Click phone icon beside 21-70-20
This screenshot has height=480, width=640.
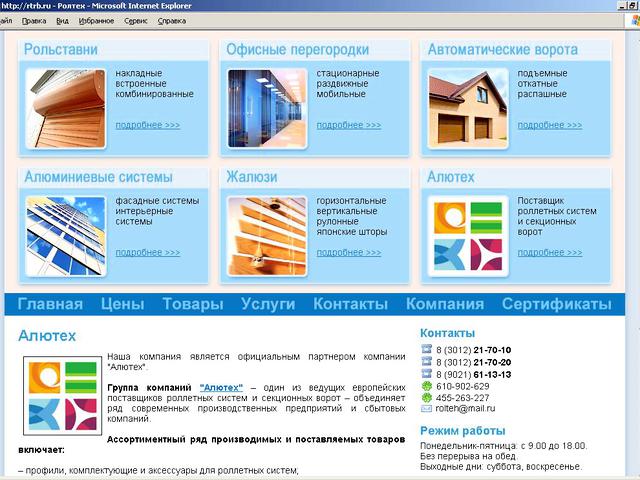[x=426, y=361]
